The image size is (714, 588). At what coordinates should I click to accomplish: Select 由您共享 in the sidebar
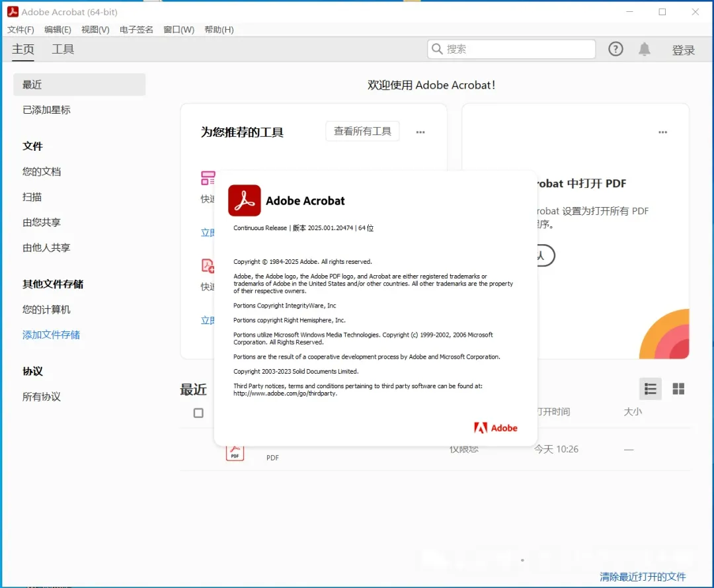[42, 222]
